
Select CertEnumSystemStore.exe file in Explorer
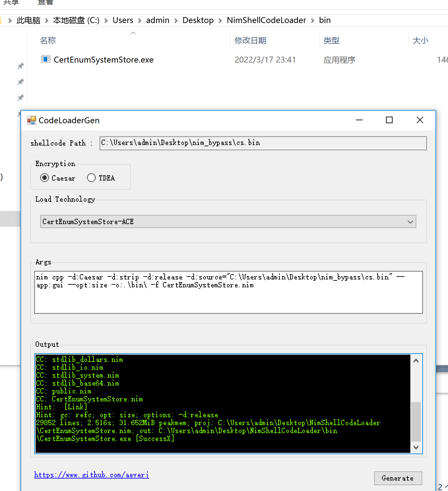coord(104,60)
